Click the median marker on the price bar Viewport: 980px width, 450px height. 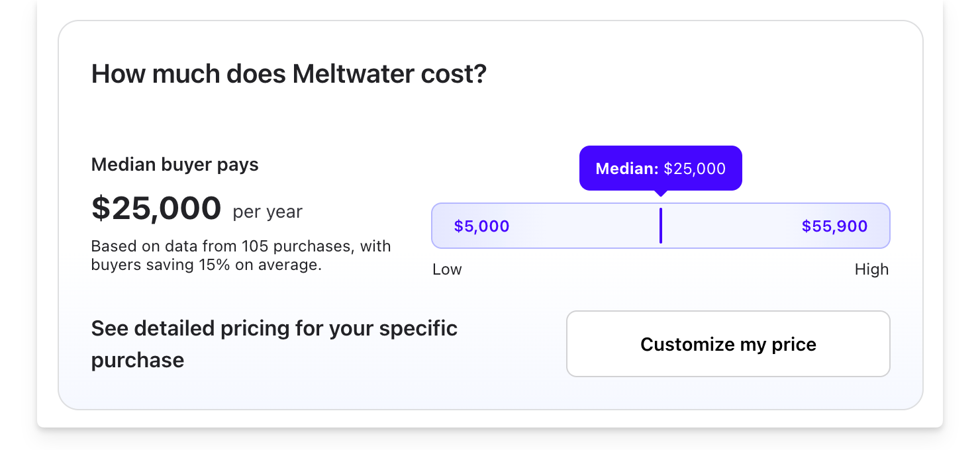tap(660, 226)
